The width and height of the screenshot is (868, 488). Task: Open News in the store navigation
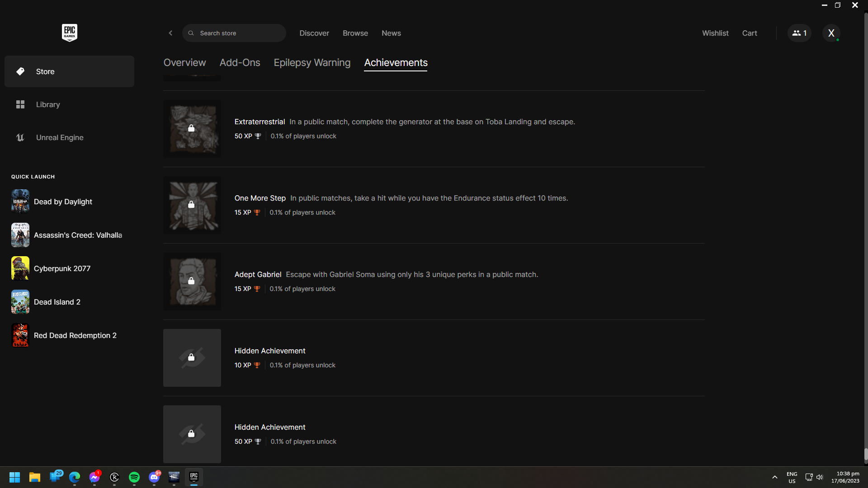(x=391, y=33)
